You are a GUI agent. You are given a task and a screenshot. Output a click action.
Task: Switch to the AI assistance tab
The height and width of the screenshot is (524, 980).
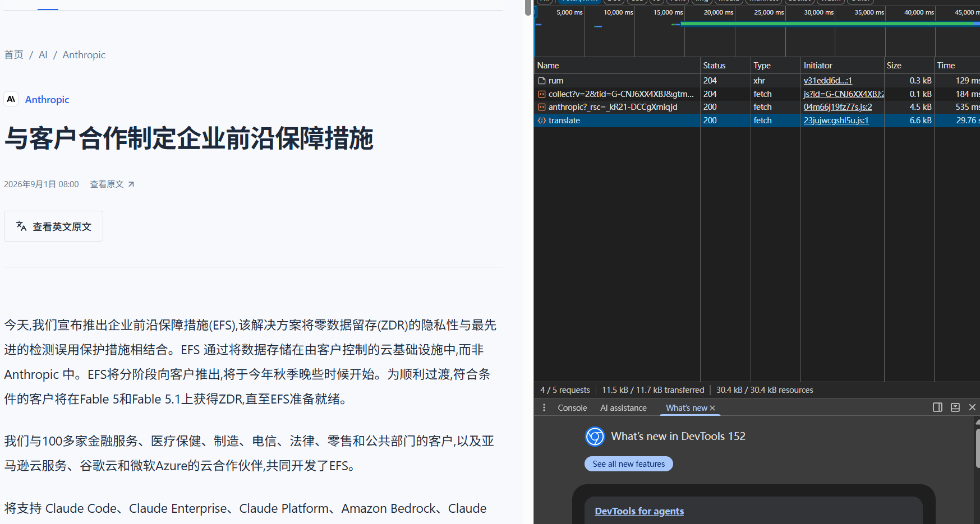click(x=623, y=408)
